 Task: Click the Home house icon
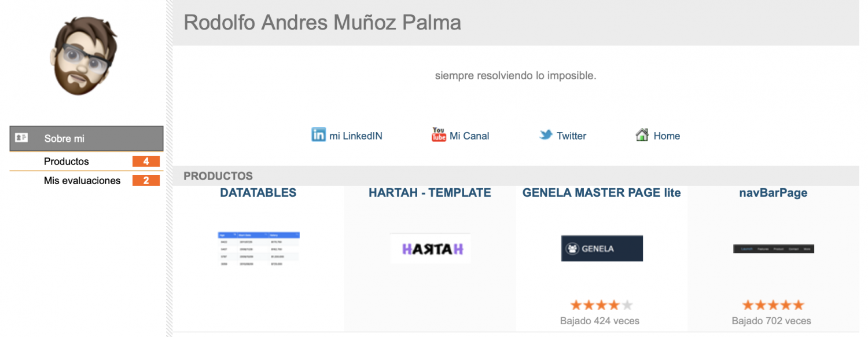[x=642, y=135]
